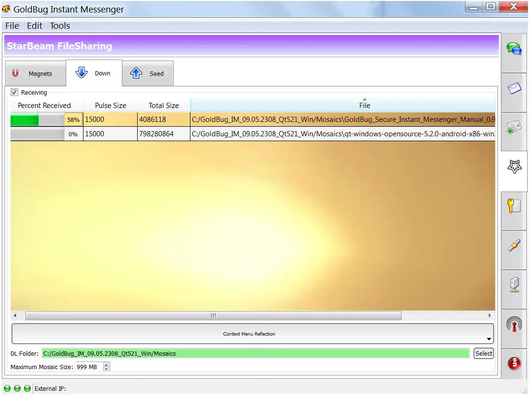Open the File menu

coord(12,26)
